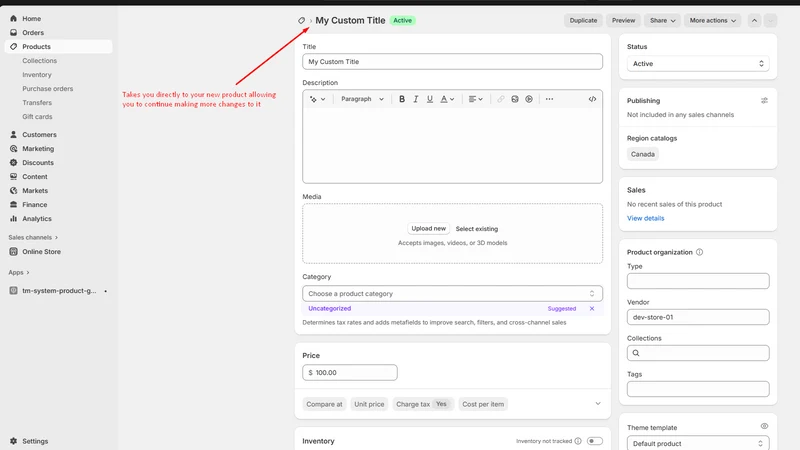800x450 pixels.
Task: Expand the Sales channels section
Action: click(x=33, y=237)
